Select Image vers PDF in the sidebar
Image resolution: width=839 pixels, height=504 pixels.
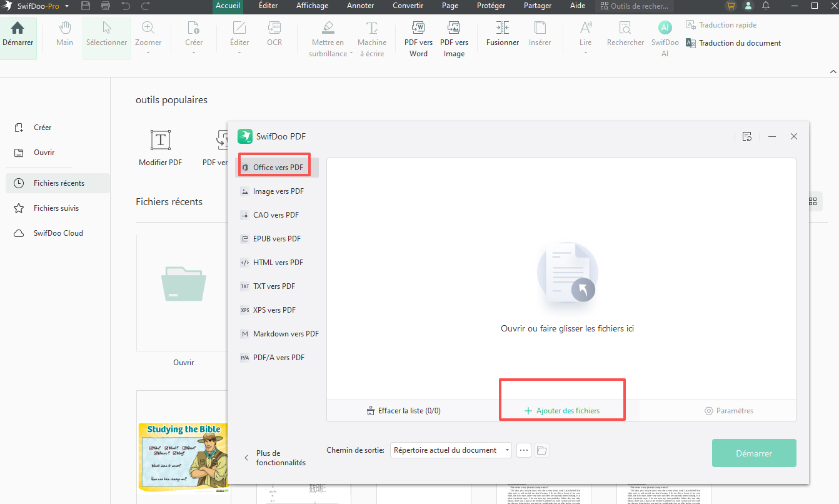(278, 191)
